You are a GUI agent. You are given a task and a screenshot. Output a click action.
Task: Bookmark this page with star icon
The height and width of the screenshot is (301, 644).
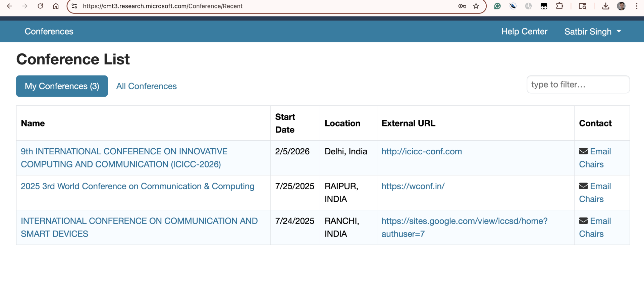(x=476, y=6)
